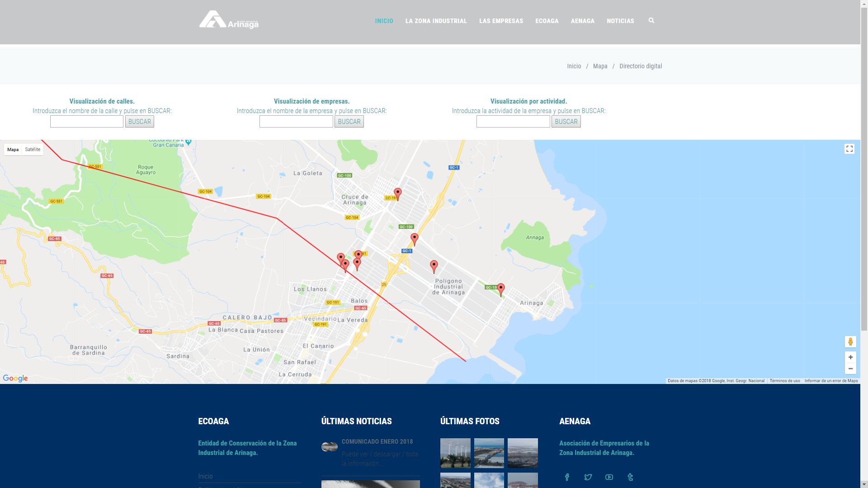Zoom out the map with minus button

(x=850, y=369)
